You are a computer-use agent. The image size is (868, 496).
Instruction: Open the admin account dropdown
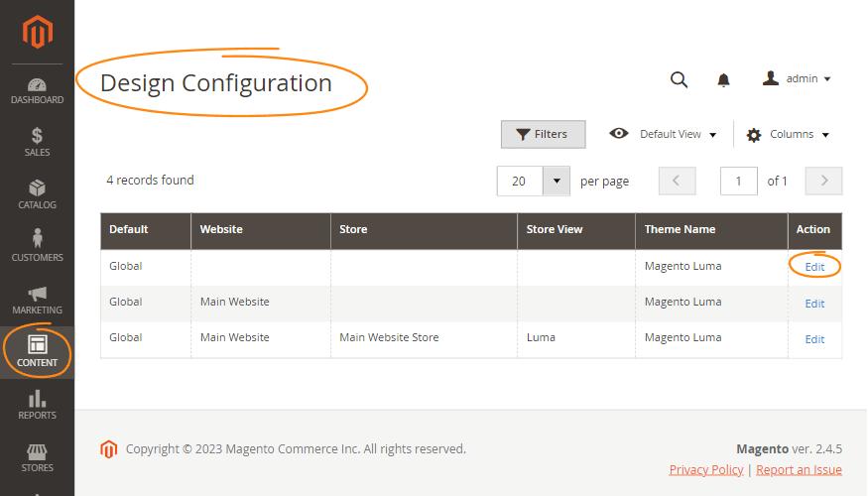797,78
